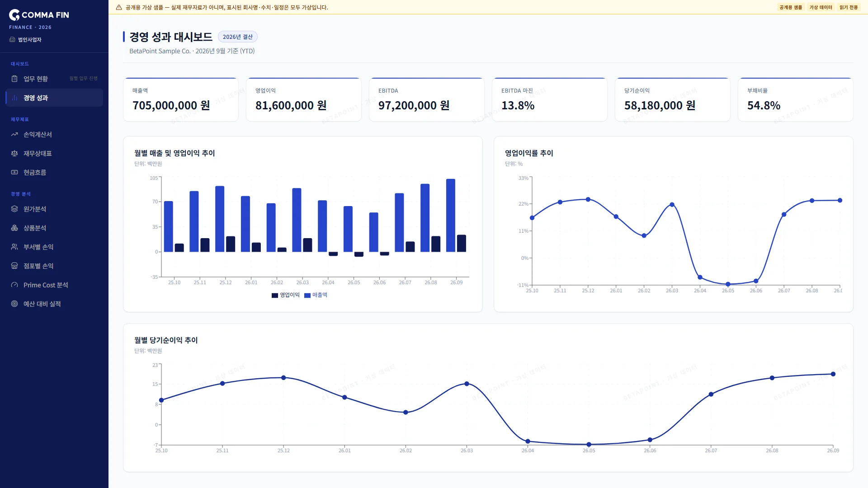The image size is (868, 488).
Task: Click the 월별 당기순이익 추이 heading
Action: (166, 340)
